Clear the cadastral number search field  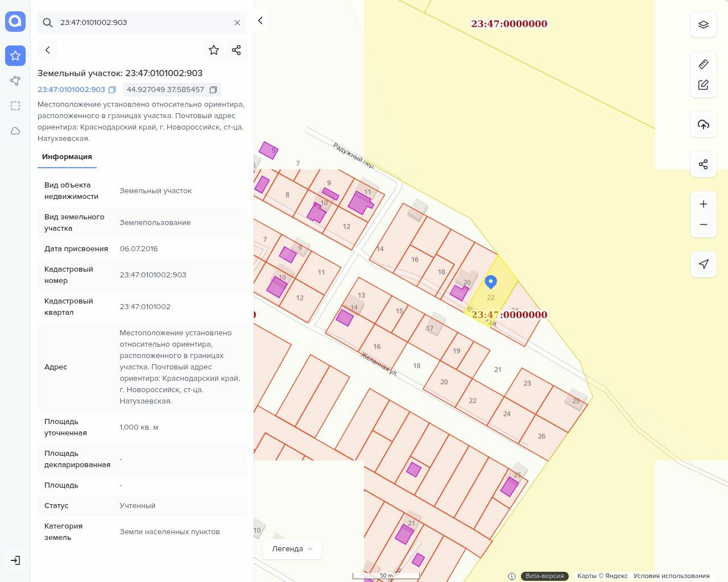tap(237, 23)
